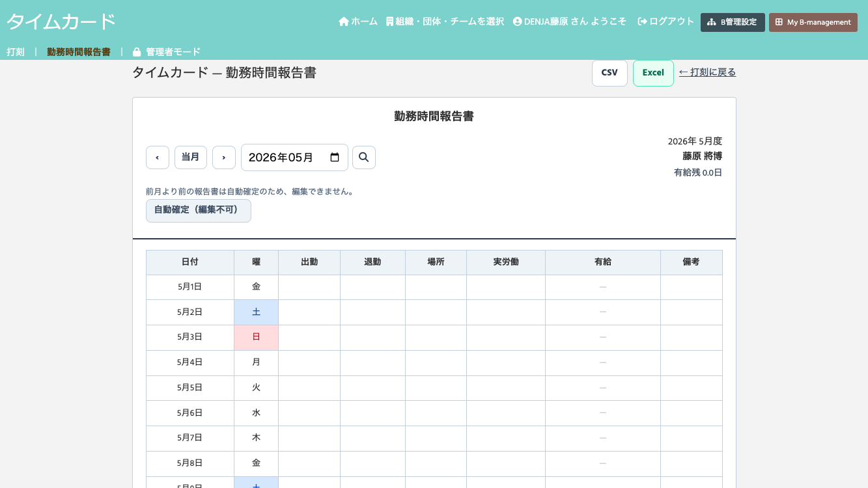
Task: Click the 備考 cell for 5月6日
Action: (692, 413)
